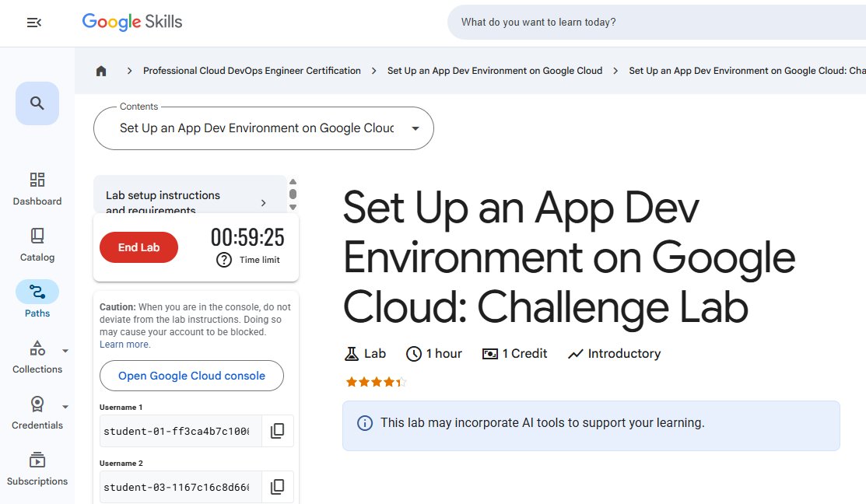Screen dimensions: 866x504
Task: Open the Contents dropdown selector
Action: click(x=264, y=128)
